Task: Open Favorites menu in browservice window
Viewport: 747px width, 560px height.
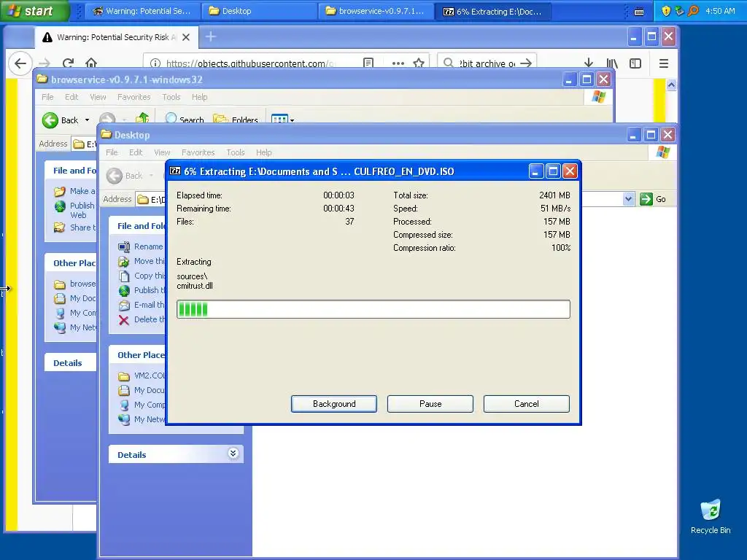Action: [134, 97]
